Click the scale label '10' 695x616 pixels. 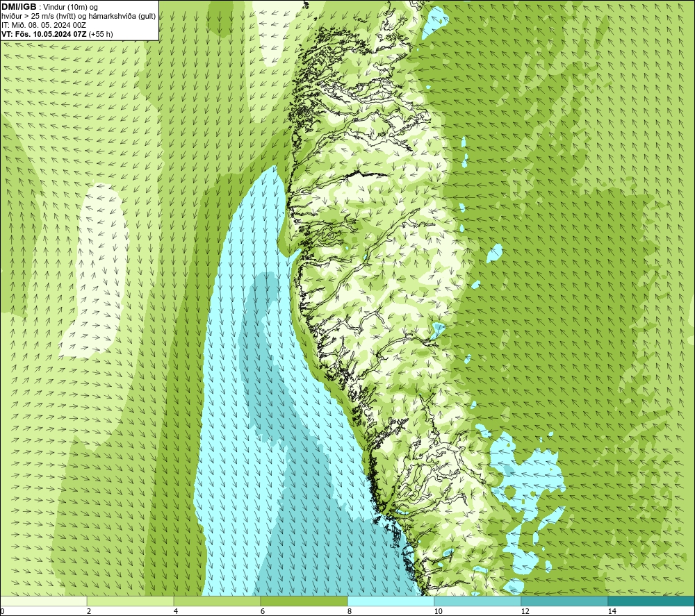click(x=438, y=611)
